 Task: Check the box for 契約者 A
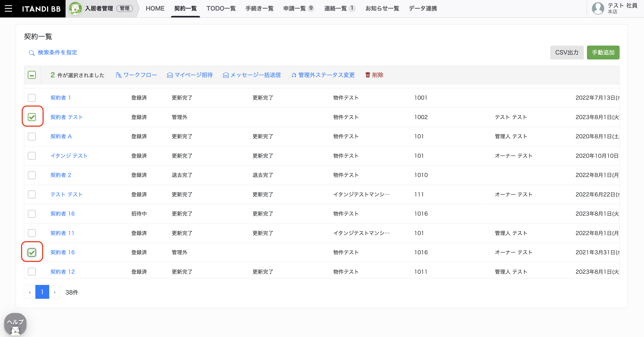tap(32, 137)
